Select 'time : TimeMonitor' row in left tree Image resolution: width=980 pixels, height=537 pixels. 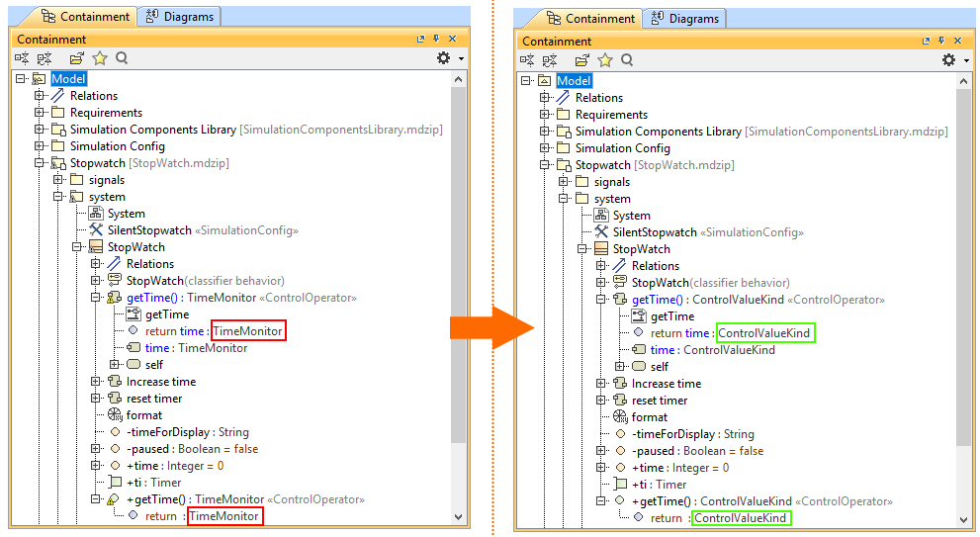196,348
